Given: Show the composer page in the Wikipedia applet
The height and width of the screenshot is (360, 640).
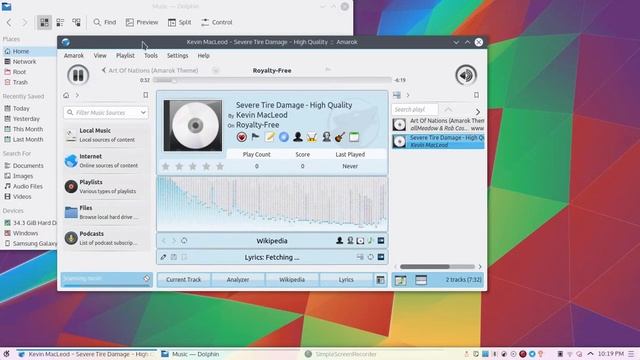Looking at the screenshot, I should tap(350, 241).
